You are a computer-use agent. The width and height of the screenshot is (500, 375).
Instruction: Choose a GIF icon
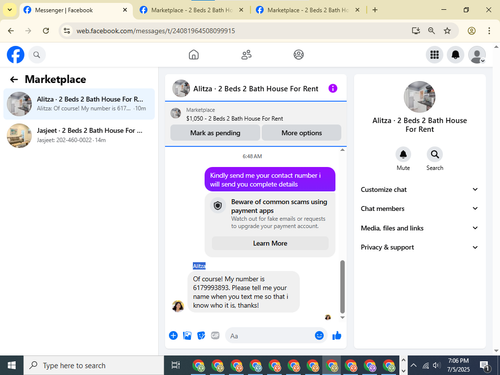click(x=215, y=335)
